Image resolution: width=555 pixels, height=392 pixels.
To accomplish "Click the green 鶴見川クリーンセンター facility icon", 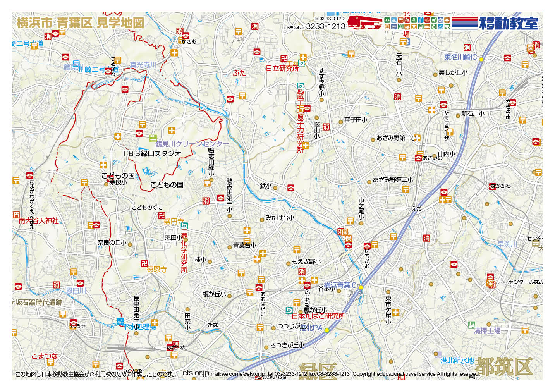I will [x=153, y=138].
